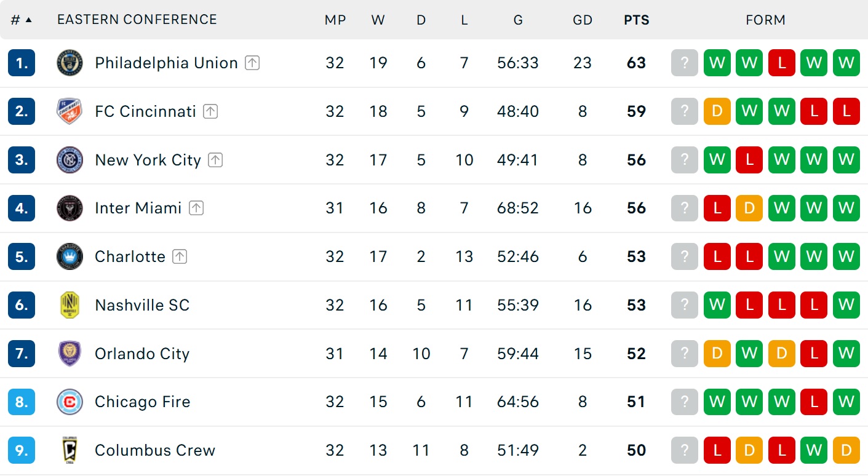Sort standings by PTS column header
868x476 pixels.
pos(636,20)
